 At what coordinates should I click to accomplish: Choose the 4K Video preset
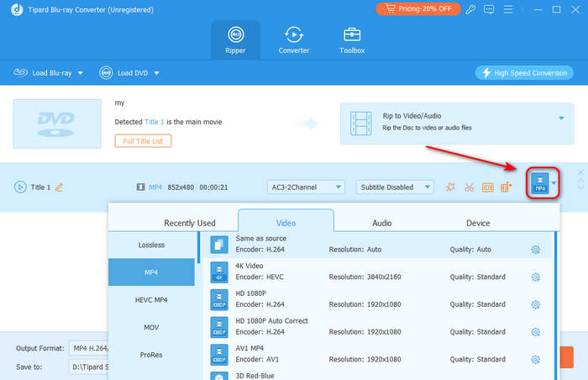pos(378,272)
